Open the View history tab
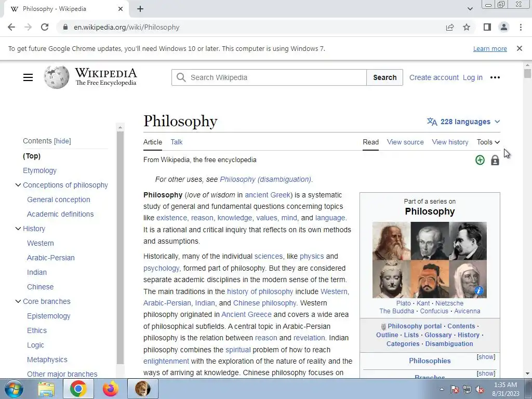Viewport: 532px width, 399px height. [x=450, y=142]
